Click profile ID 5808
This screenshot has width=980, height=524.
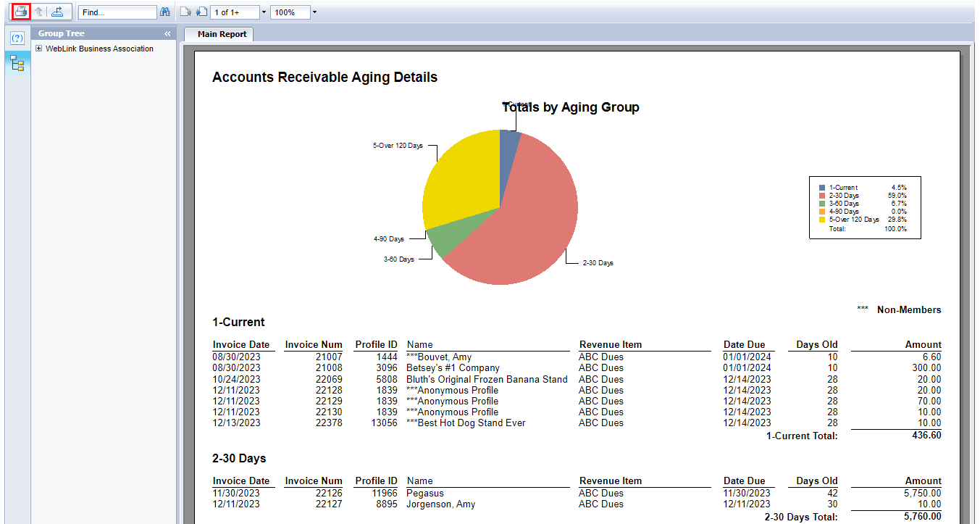click(x=387, y=379)
